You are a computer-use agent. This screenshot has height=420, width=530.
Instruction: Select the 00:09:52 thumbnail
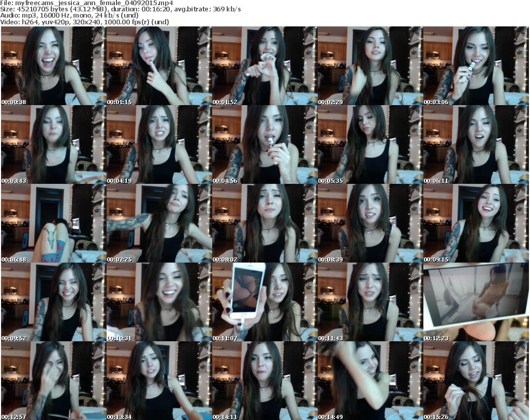click(53, 302)
